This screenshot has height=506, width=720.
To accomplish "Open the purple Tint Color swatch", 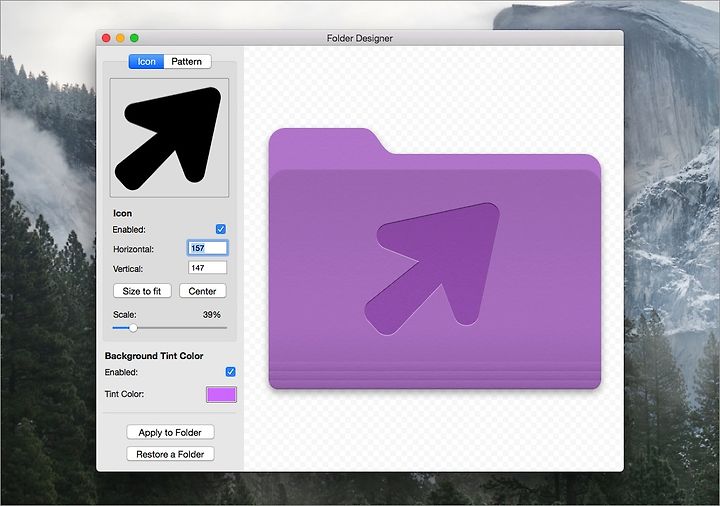I will (x=221, y=394).
